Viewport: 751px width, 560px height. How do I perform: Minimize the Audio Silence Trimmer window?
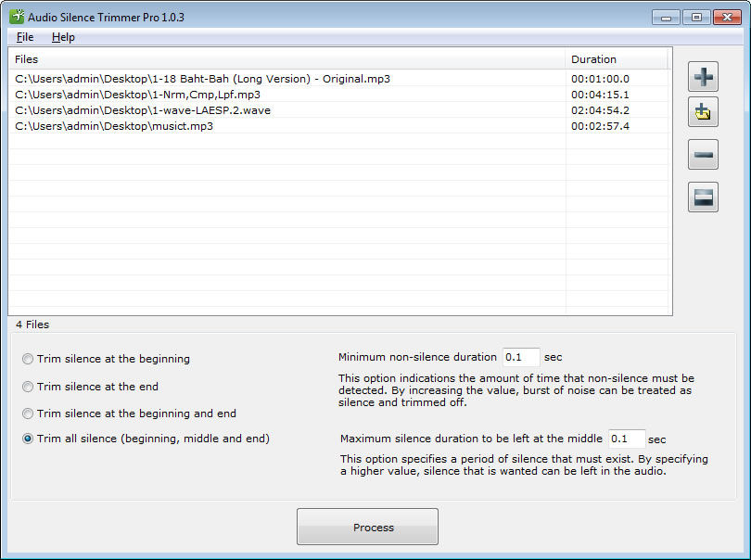click(666, 18)
